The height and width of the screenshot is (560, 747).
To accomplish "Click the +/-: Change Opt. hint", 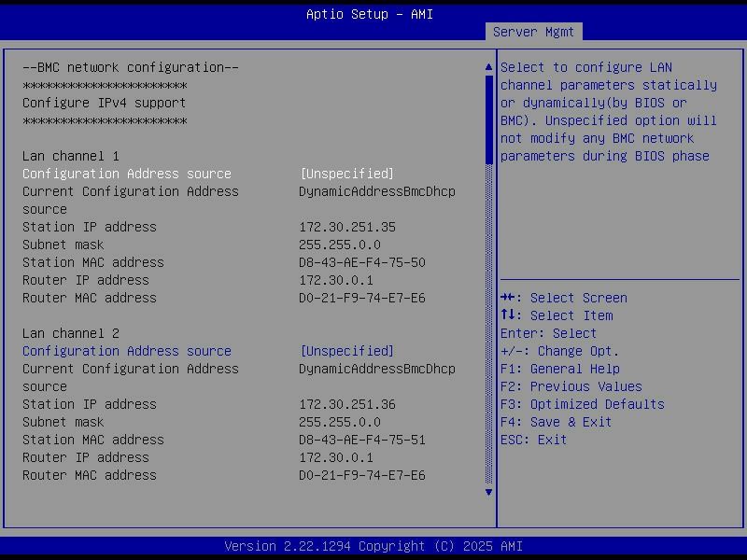I will (x=559, y=351).
